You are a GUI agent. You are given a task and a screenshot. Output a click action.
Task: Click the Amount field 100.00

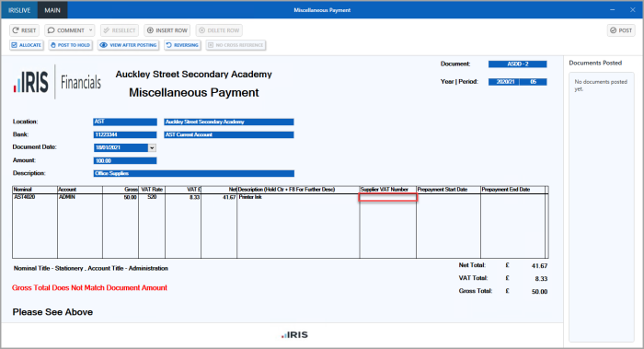pyautogui.click(x=125, y=161)
